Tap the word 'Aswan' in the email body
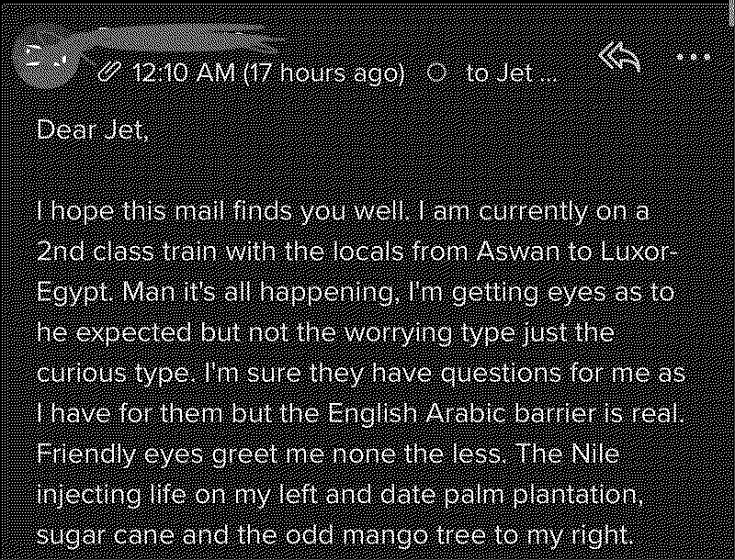 click(519, 251)
